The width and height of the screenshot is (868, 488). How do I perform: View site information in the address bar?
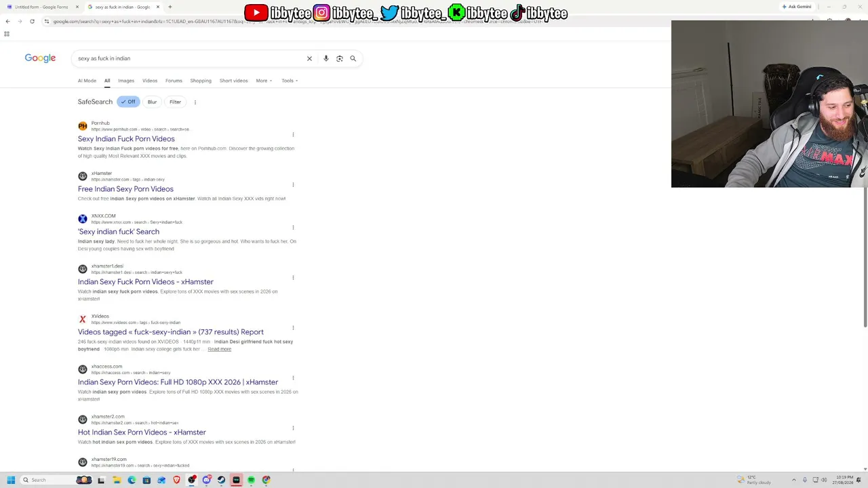click(46, 21)
